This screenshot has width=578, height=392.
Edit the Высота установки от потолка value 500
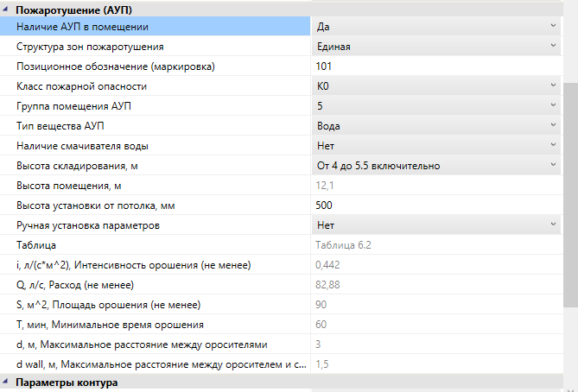(437, 205)
